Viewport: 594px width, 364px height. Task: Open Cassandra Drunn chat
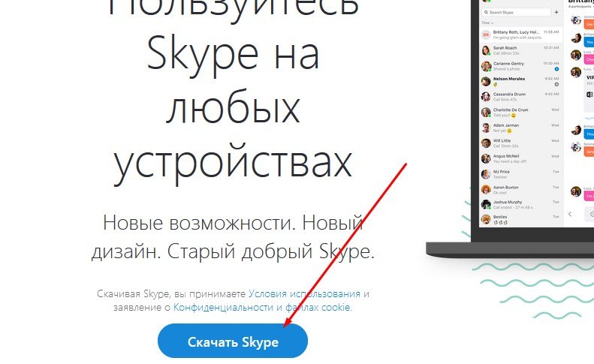pos(521,97)
